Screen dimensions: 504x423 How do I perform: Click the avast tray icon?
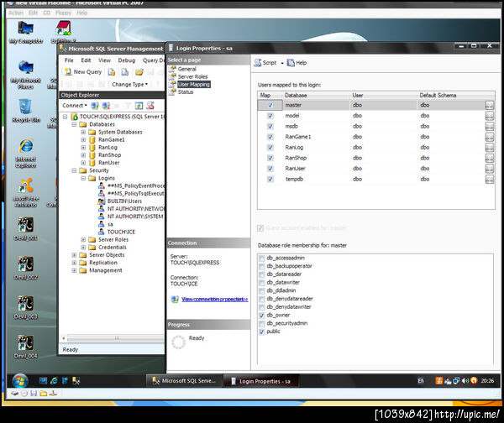[x=474, y=381]
